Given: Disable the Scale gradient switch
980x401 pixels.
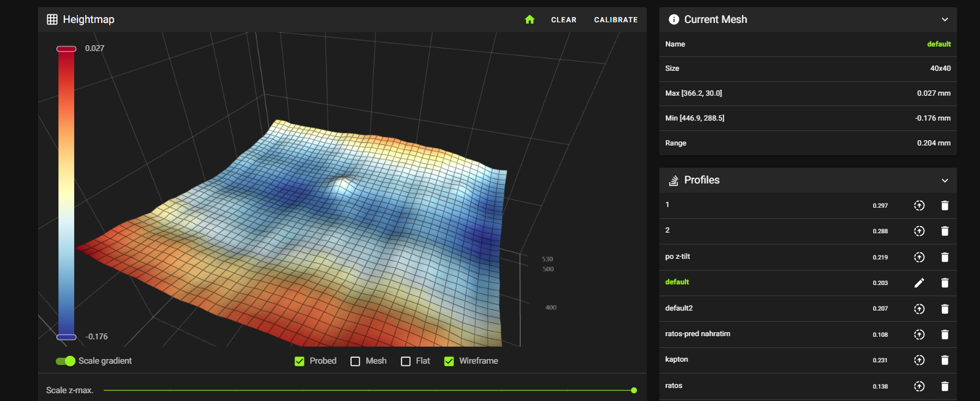Looking at the screenshot, I should coord(66,361).
